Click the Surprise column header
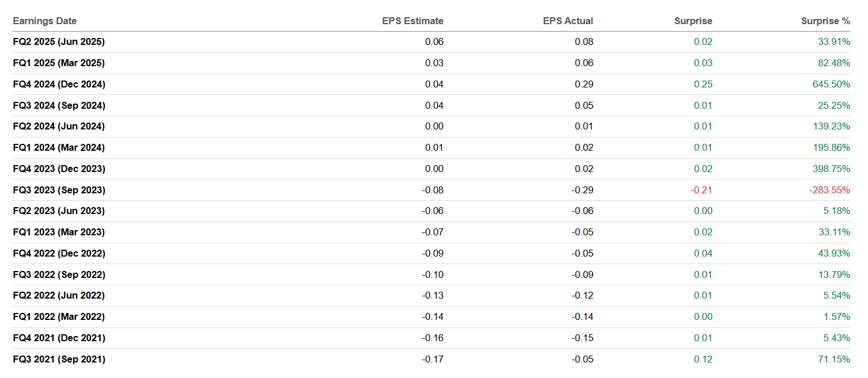 point(693,21)
